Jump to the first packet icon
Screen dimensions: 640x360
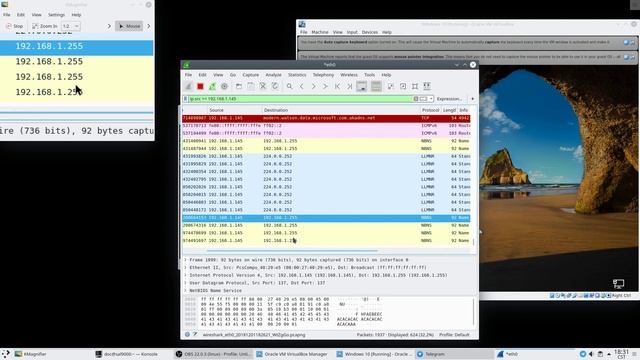click(338, 86)
